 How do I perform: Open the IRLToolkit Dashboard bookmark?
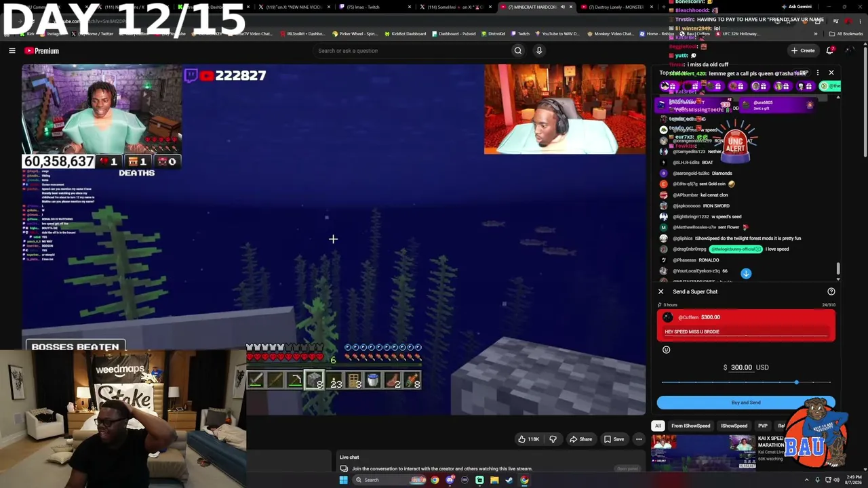coord(302,33)
